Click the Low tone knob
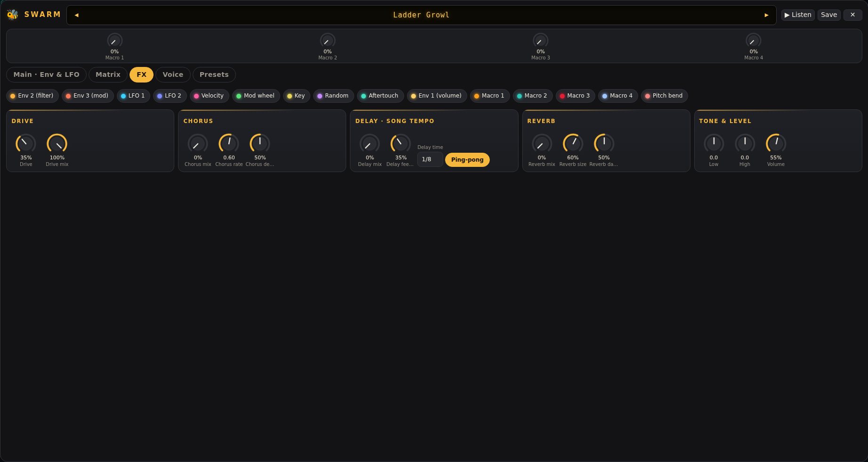This screenshot has height=462, width=868. (x=714, y=143)
